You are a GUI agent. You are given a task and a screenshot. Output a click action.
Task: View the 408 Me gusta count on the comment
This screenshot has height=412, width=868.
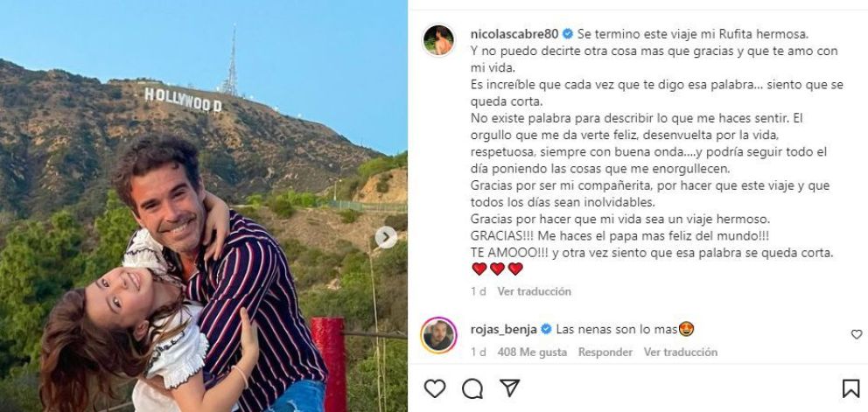point(532,353)
